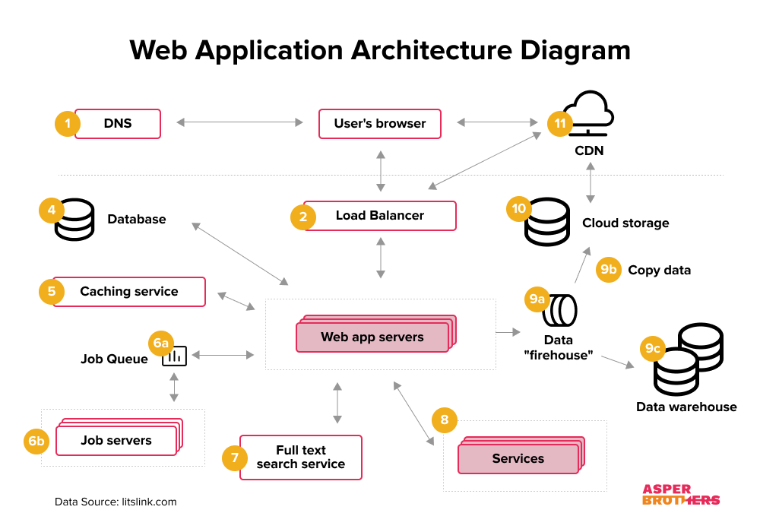Screen dimensions: 760x532
Task: Click the litslink.com data source text
Action: (x=149, y=502)
